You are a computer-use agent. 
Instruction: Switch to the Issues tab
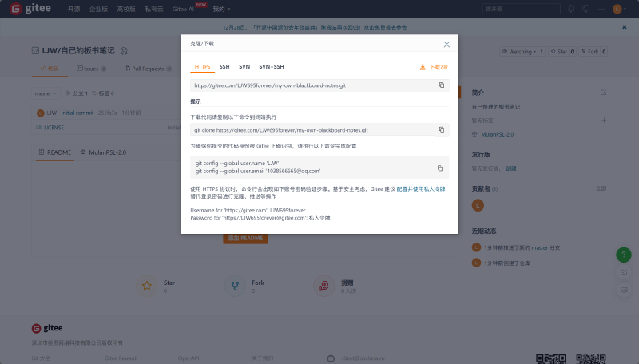(x=91, y=69)
